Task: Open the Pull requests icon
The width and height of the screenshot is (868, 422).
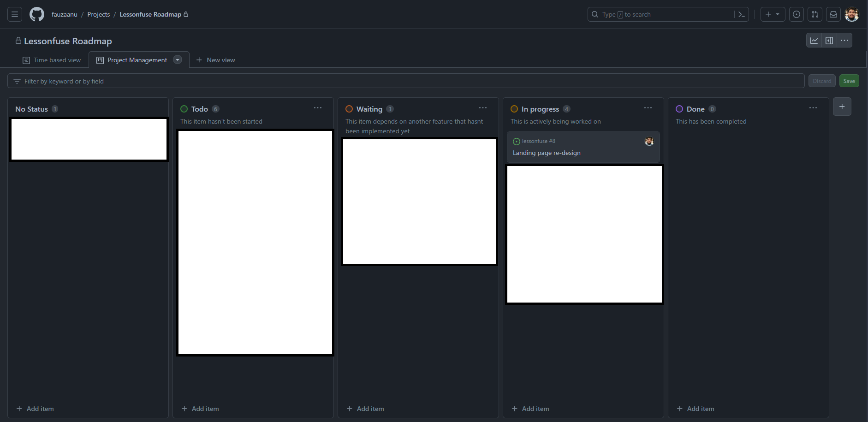Action: pyautogui.click(x=815, y=14)
